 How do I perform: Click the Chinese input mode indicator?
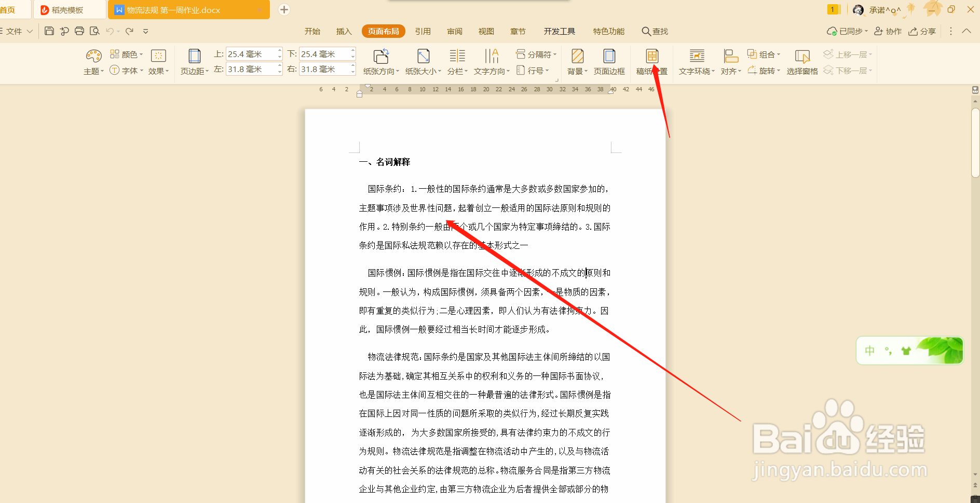point(870,351)
